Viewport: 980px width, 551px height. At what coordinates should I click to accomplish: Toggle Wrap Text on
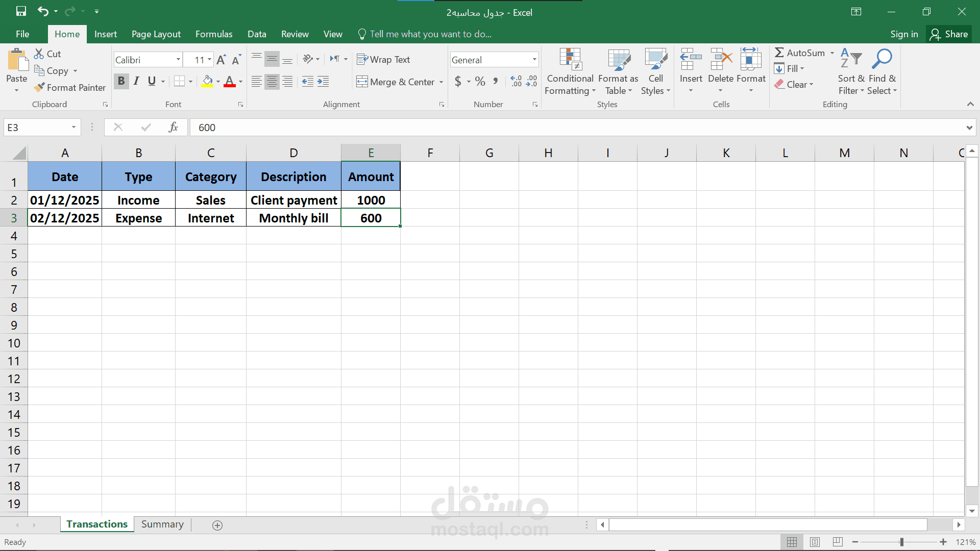[x=383, y=60]
